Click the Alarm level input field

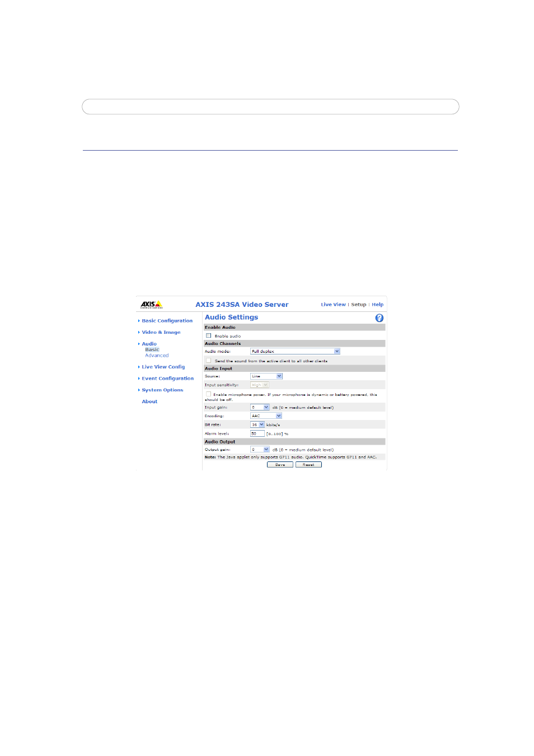[257, 434]
